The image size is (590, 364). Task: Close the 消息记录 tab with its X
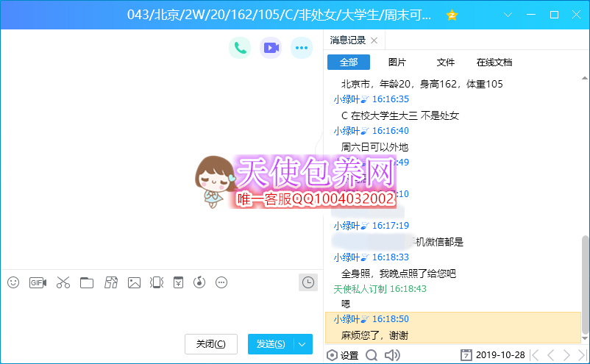tap(374, 40)
